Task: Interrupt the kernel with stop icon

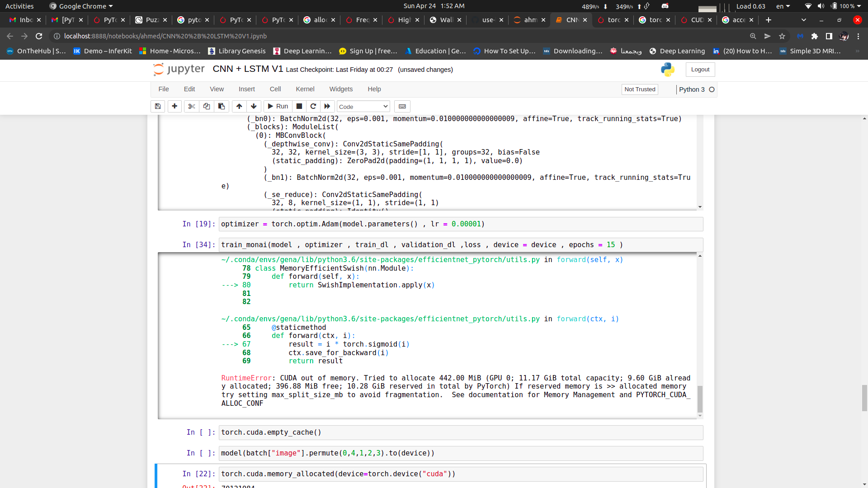Action: tap(299, 107)
